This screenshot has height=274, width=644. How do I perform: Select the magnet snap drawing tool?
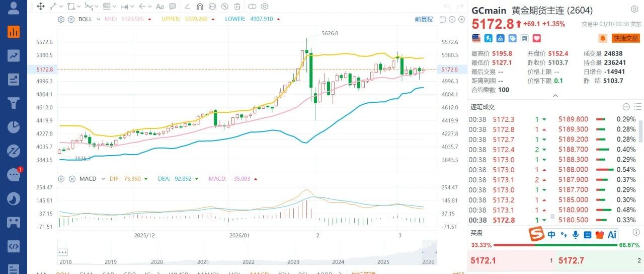199,7
